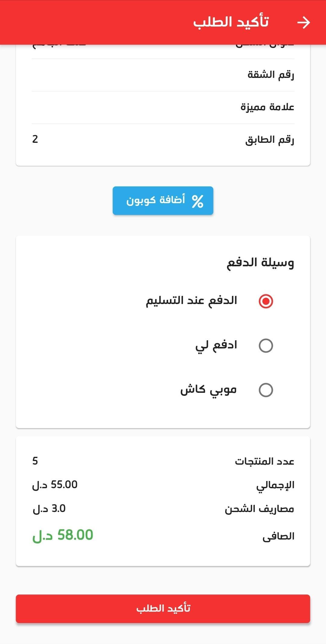Click the 55.00 total amount
Screen dimensions: 326x644
point(55,485)
